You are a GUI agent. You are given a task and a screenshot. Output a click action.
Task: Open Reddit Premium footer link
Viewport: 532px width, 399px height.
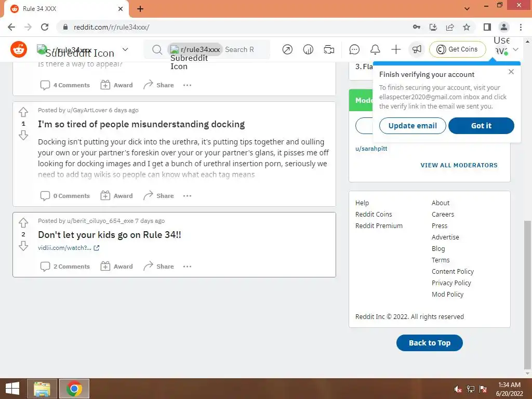coord(379,225)
